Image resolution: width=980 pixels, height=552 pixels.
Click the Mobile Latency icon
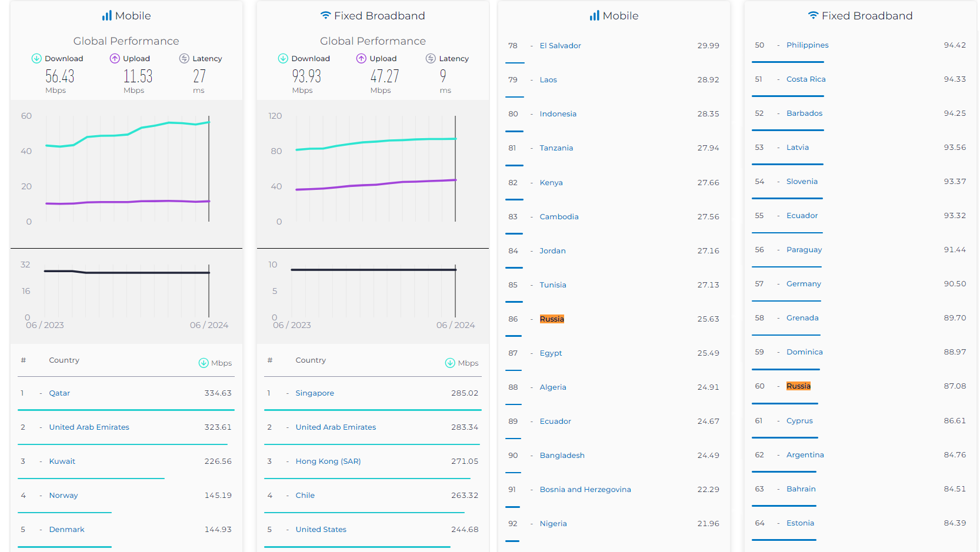184,58
